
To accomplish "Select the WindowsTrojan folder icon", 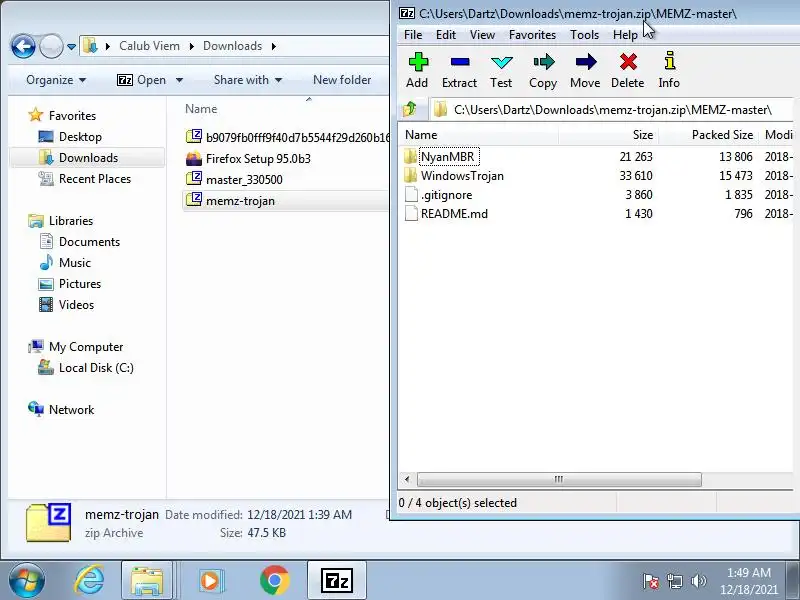I will (410, 176).
